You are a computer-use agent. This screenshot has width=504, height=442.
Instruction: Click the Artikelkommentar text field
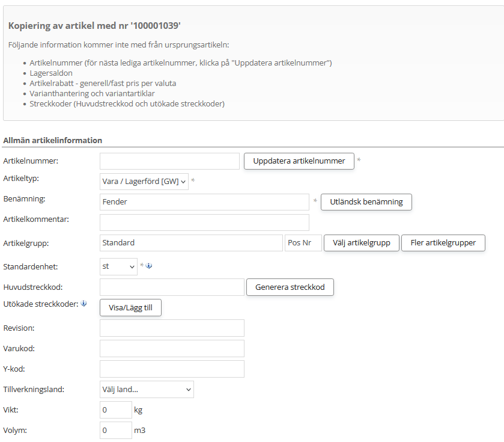[x=204, y=223]
